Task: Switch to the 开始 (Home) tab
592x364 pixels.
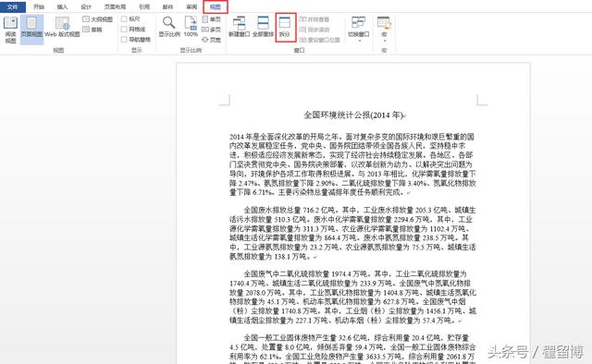Action: pyautogui.click(x=39, y=6)
